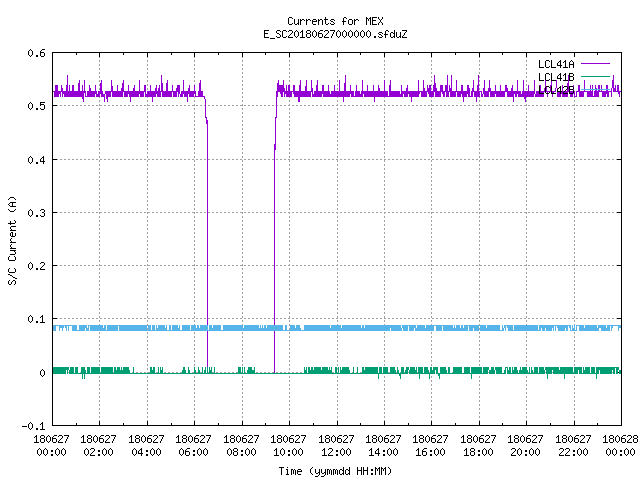640x480 pixels.
Task: Click the LCL42B legend label
Action: point(556,90)
